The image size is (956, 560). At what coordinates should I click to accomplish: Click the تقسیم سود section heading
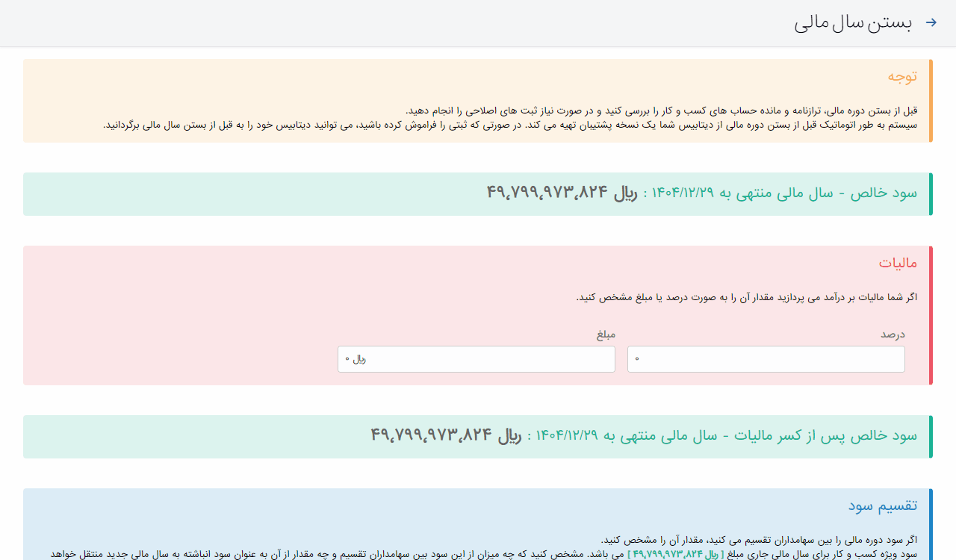tap(882, 505)
